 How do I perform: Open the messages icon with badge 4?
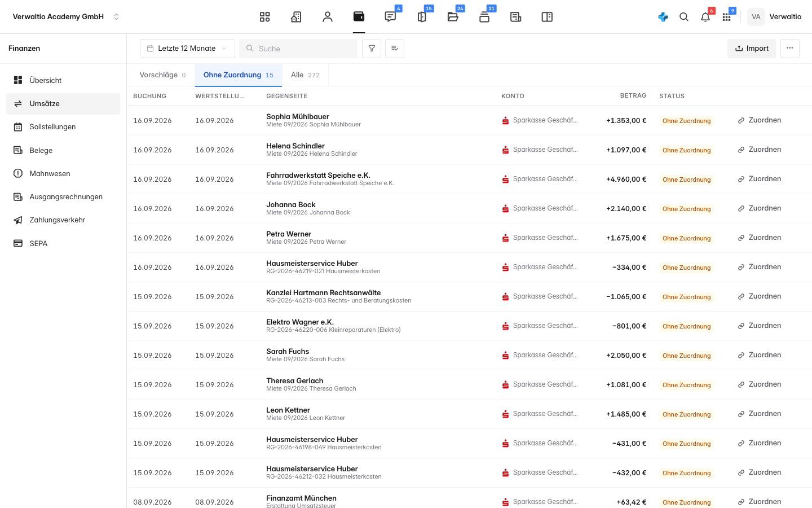click(x=390, y=17)
